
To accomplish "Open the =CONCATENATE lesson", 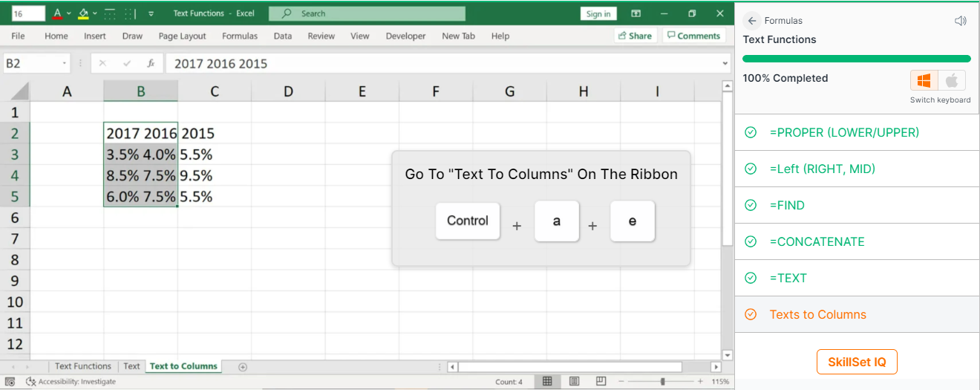I will click(857, 241).
